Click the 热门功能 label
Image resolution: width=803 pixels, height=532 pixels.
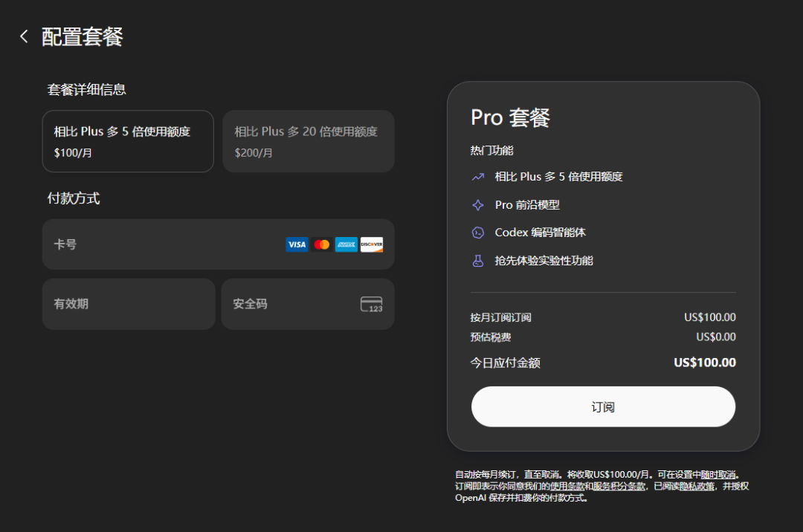click(491, 150)
